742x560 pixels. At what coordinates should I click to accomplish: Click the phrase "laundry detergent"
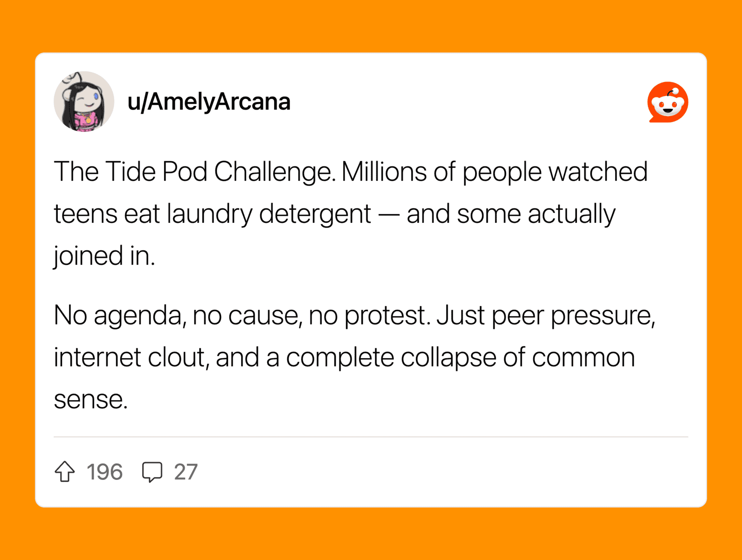point(269,214)
